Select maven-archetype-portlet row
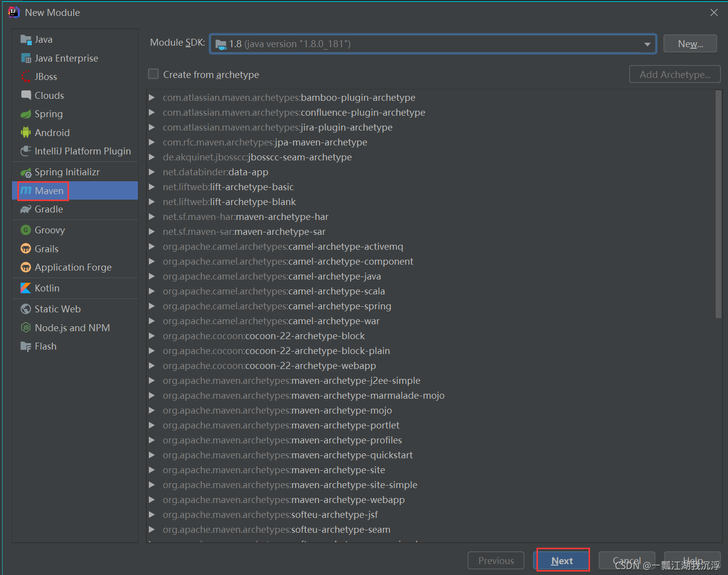This screenshot has height=575, width=728. pos(431,425)
